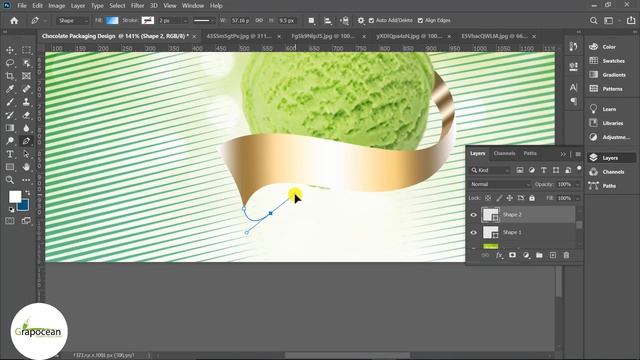
Task: Create a new layer
Action: [x=553, y=255]
